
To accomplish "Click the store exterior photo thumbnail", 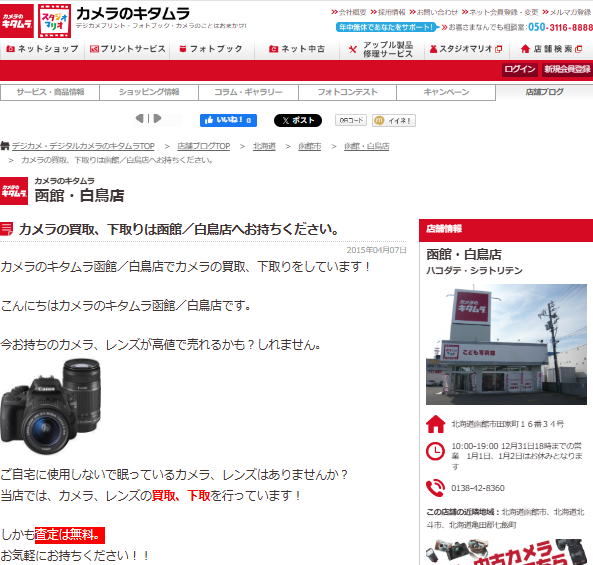I will (x=506, y=344).
